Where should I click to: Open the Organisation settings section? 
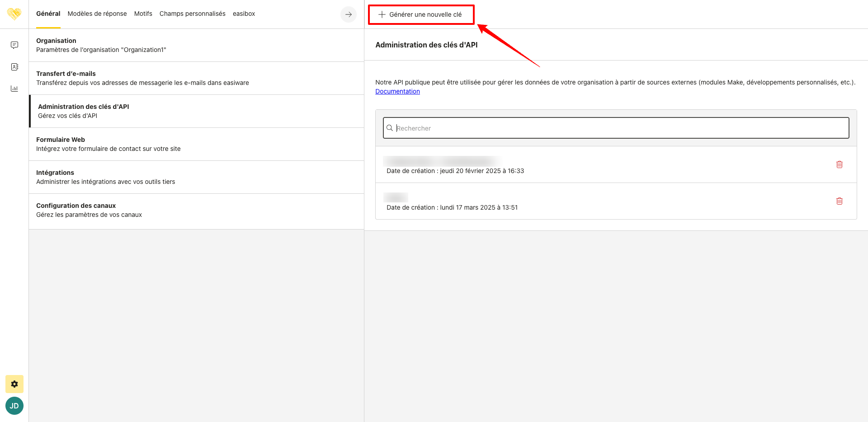(196, 45)
